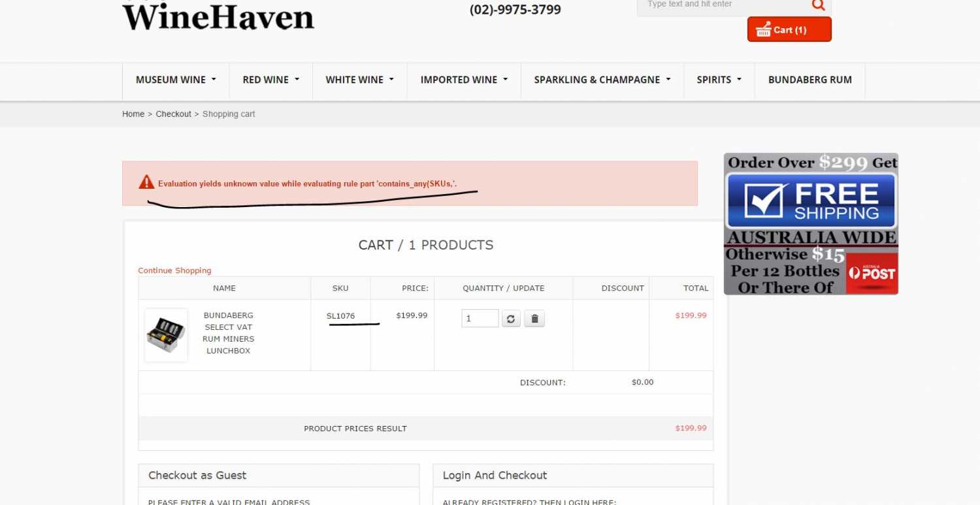This screenshot has height=505, width=980.
Task: Open the White Wine dropdown menu
Action: [359, 80]
